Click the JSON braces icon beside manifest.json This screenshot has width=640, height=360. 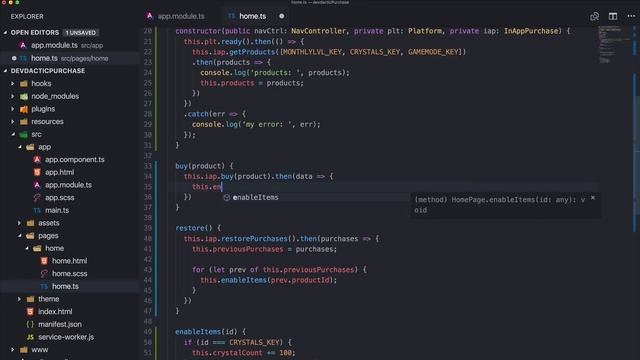(30, 324)
